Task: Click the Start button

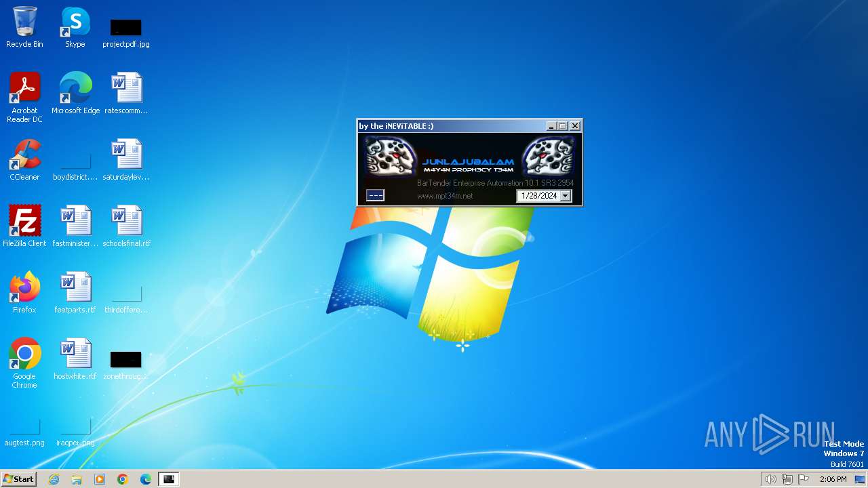Action: [x=19, y=479]
